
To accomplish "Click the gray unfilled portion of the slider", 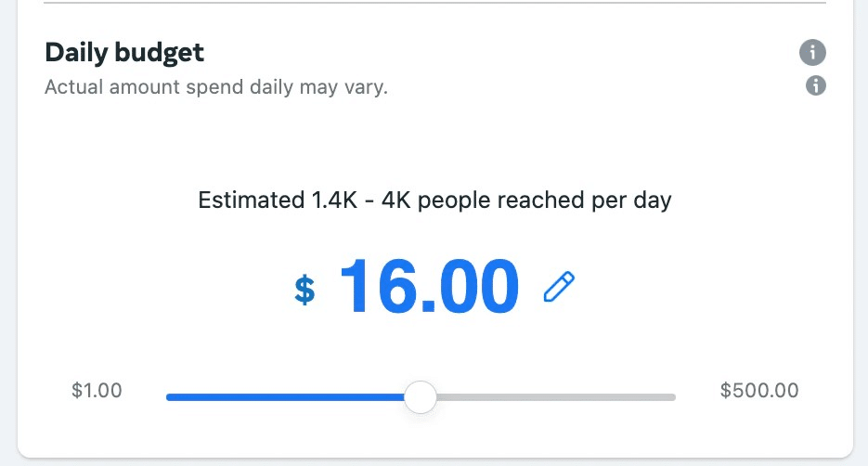I will (x=555, y=396).
